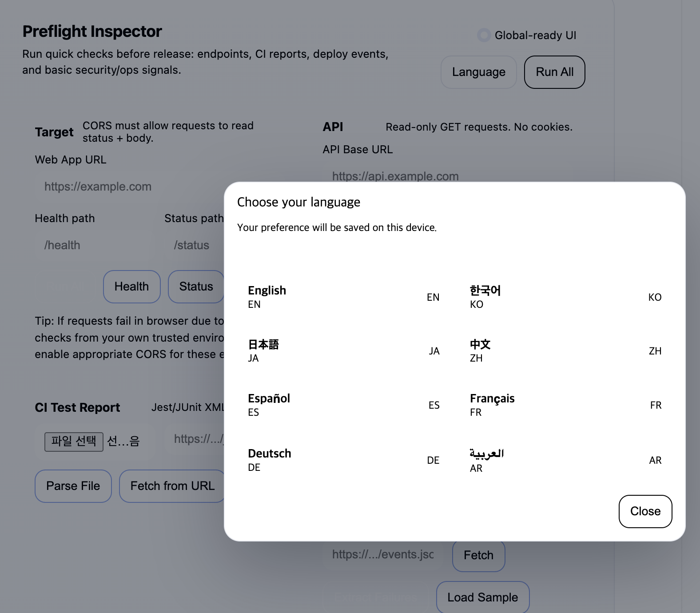Click 'Your preference will be saved' text
700x613 pixels.
337,227
